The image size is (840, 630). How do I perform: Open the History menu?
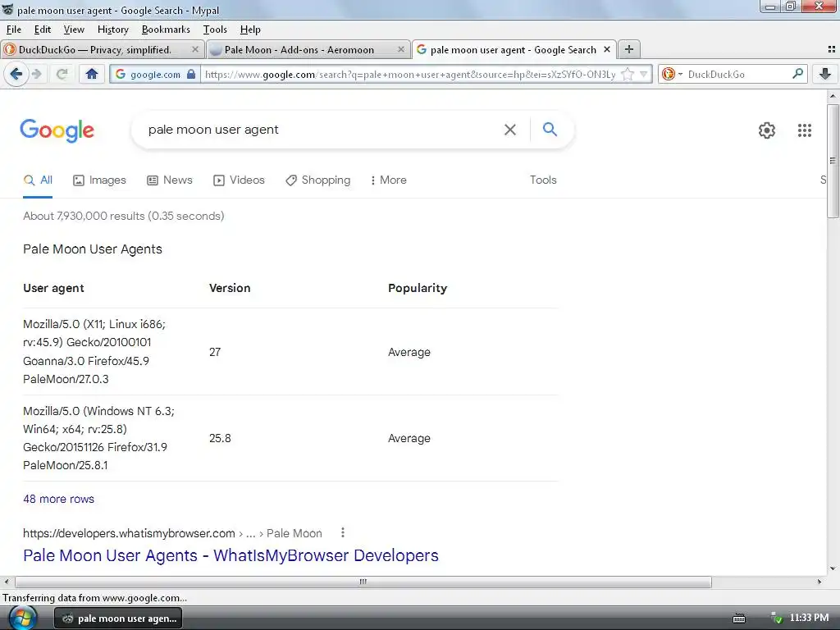[113, 30]
